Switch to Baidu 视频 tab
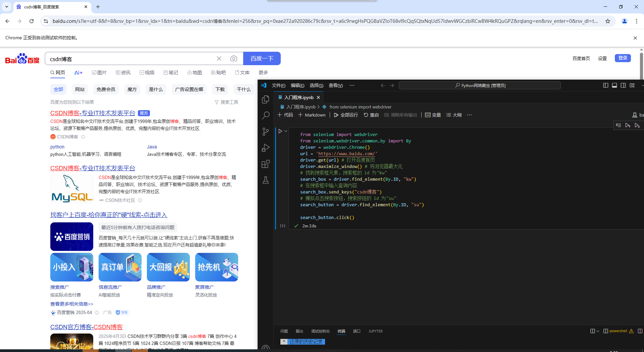The image size is (644, 352). click(147, 73)
